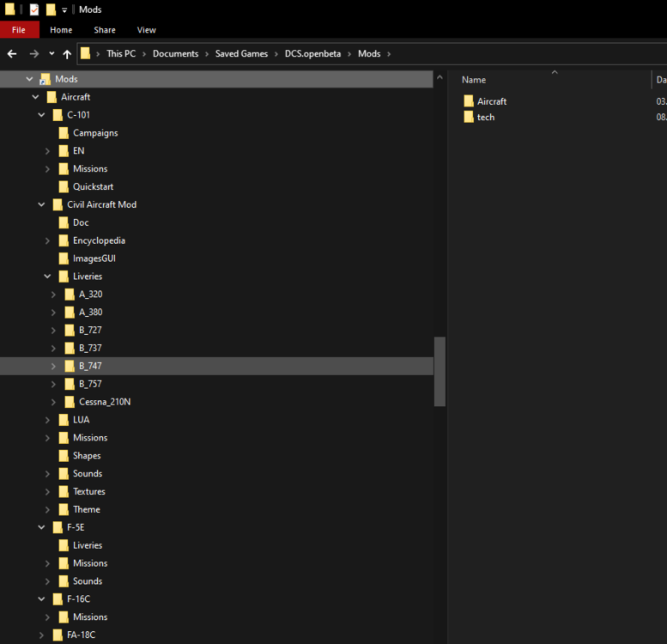Click the address bar folder icon

[86, 53]
